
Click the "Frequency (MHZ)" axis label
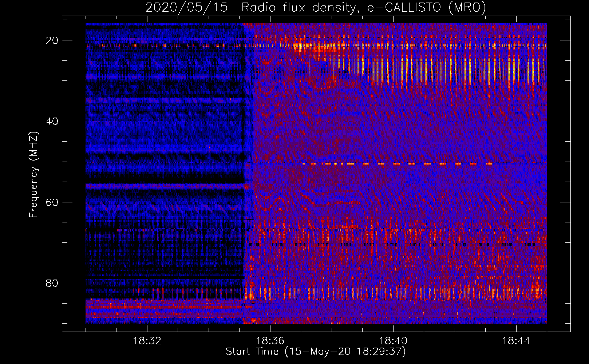[33, 175]
